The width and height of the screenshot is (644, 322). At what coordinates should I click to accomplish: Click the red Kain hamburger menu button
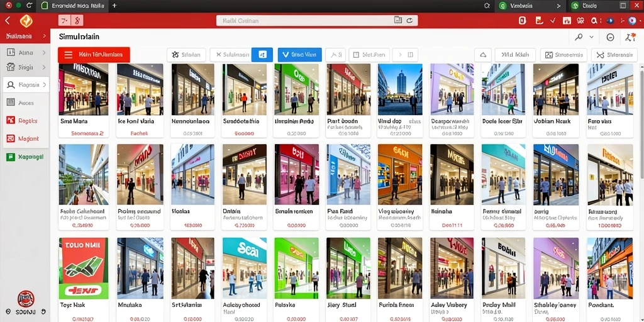coord(94,55)
